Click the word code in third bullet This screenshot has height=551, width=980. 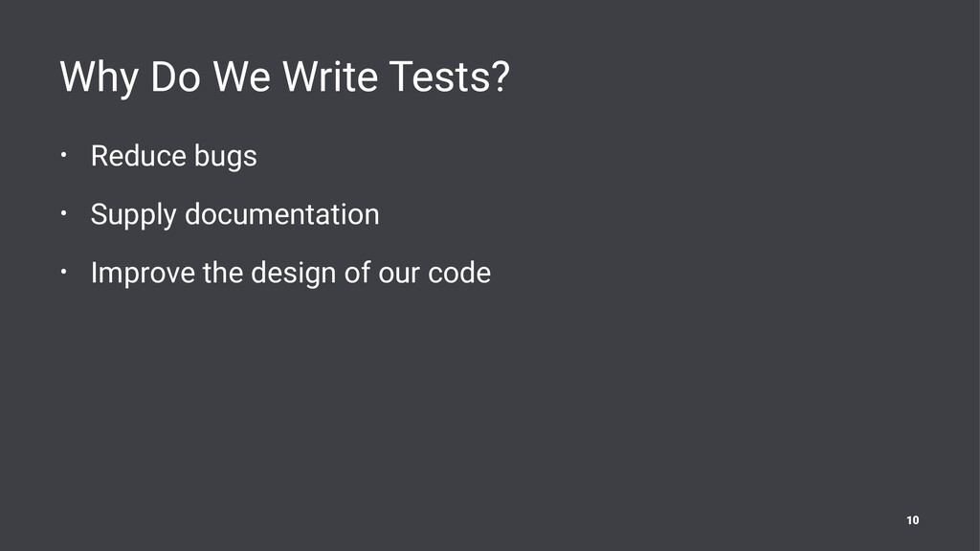click(459, 273)
